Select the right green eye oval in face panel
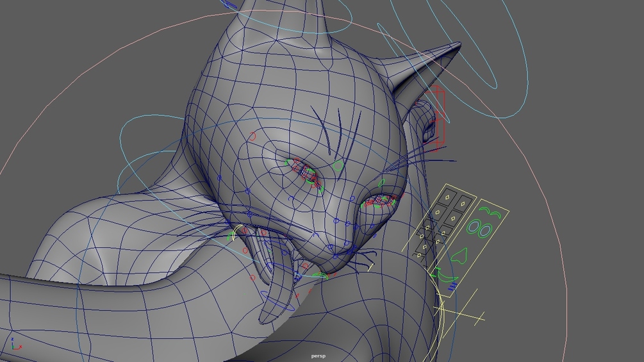 coord(485,230)
